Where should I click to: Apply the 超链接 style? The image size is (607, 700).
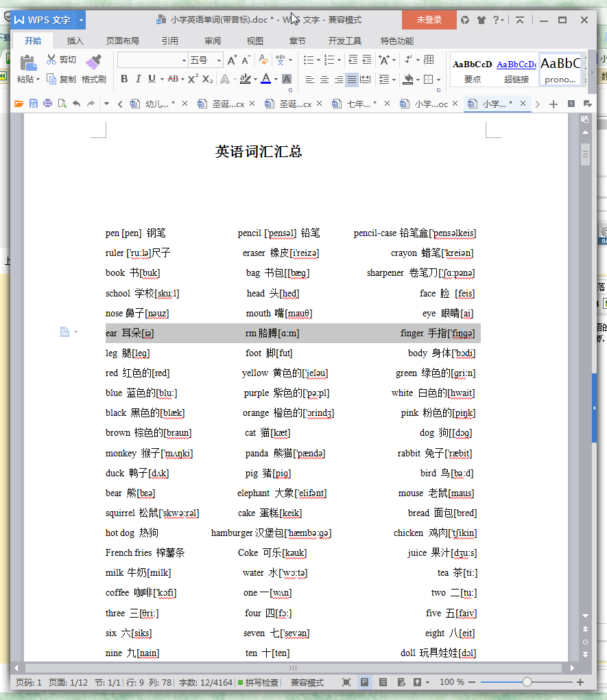(x=516, y=71)
